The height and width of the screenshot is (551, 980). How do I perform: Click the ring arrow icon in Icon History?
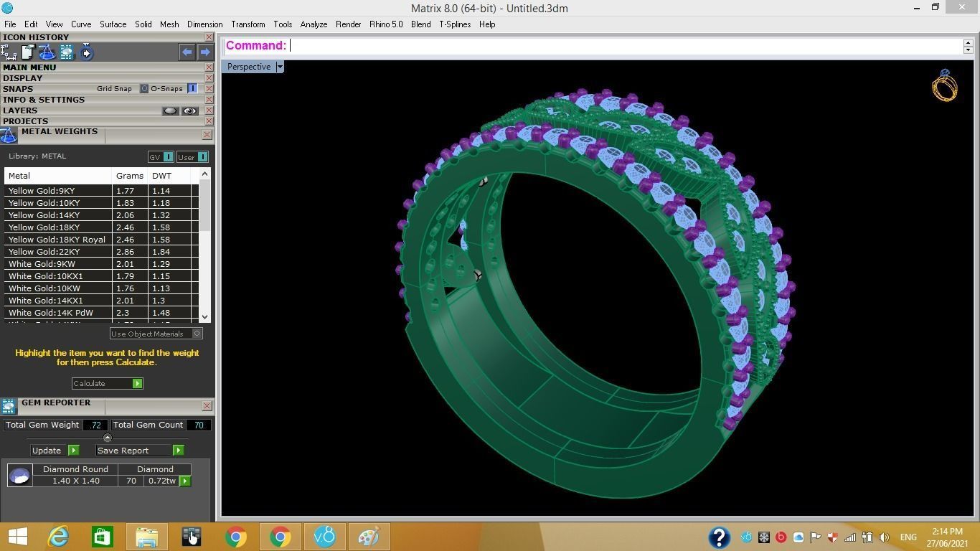pos(86,52)
